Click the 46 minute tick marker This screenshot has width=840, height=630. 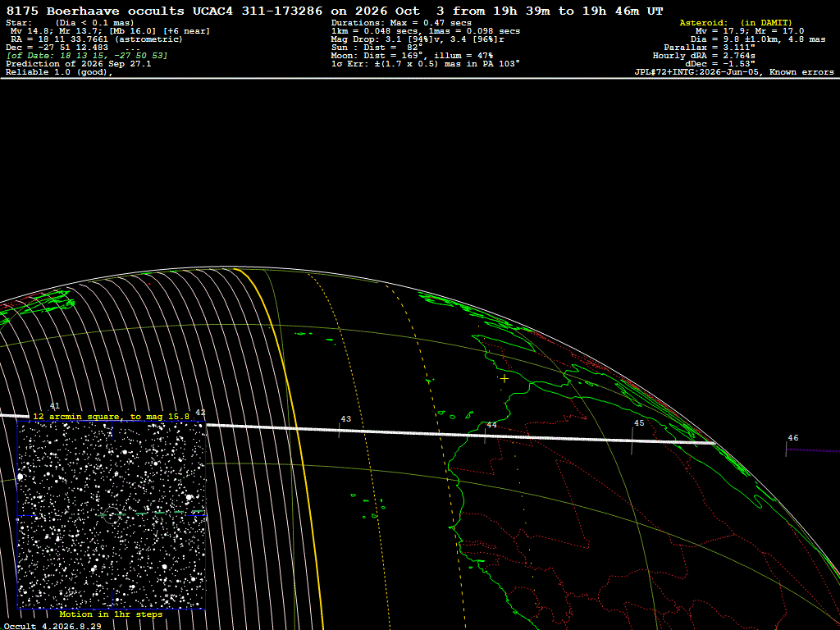(x=786, y=450)
